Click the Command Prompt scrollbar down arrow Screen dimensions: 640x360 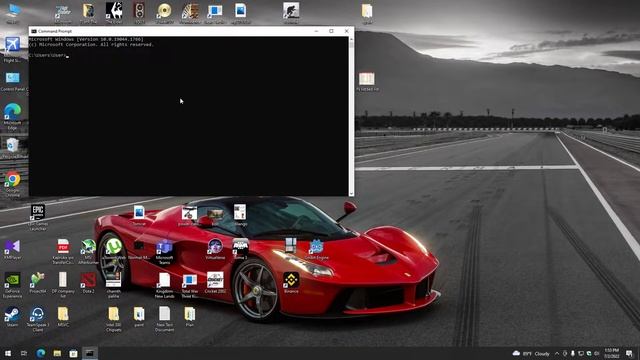[351, 193]
